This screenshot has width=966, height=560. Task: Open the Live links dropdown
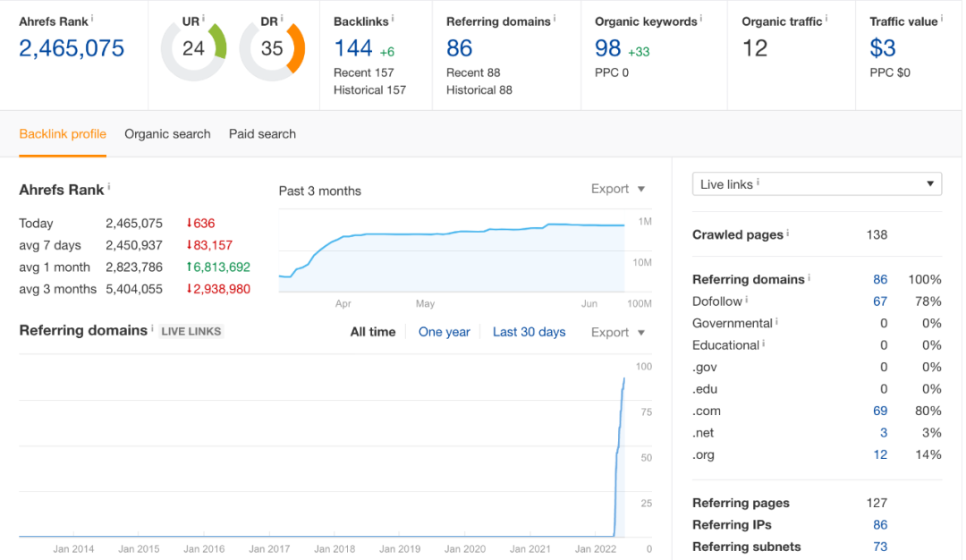click(x=817, y=184)
